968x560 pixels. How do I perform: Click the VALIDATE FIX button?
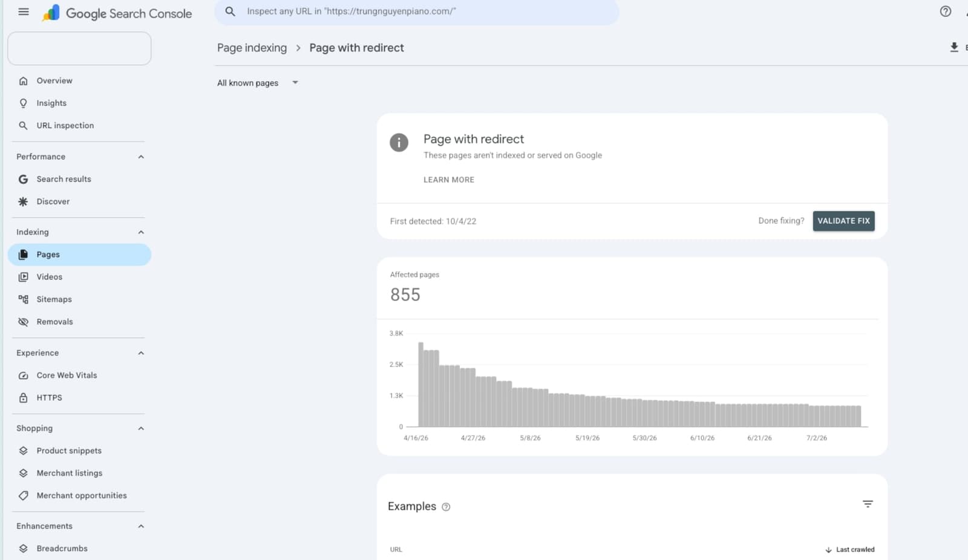coord(843,221)
